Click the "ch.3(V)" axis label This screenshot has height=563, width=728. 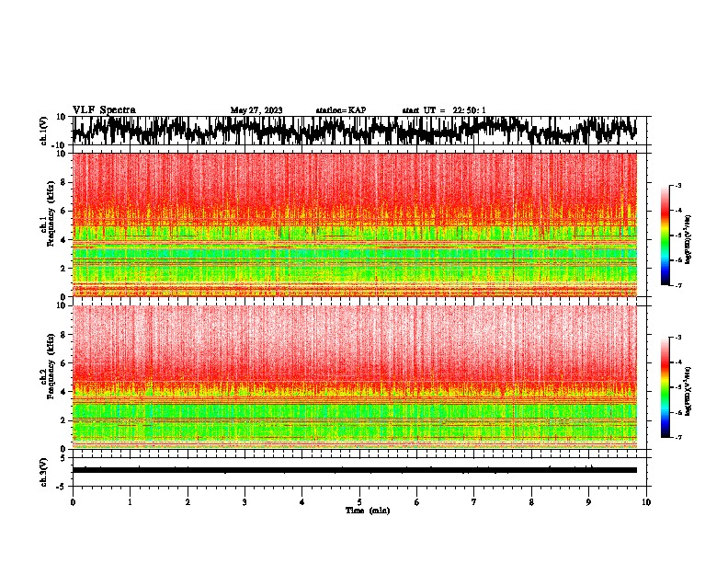[x=44, y=472]
